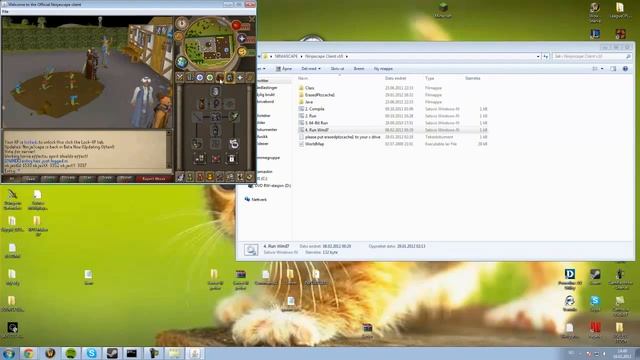
Task: Select the Class folder
Action: tap(309, 88)
